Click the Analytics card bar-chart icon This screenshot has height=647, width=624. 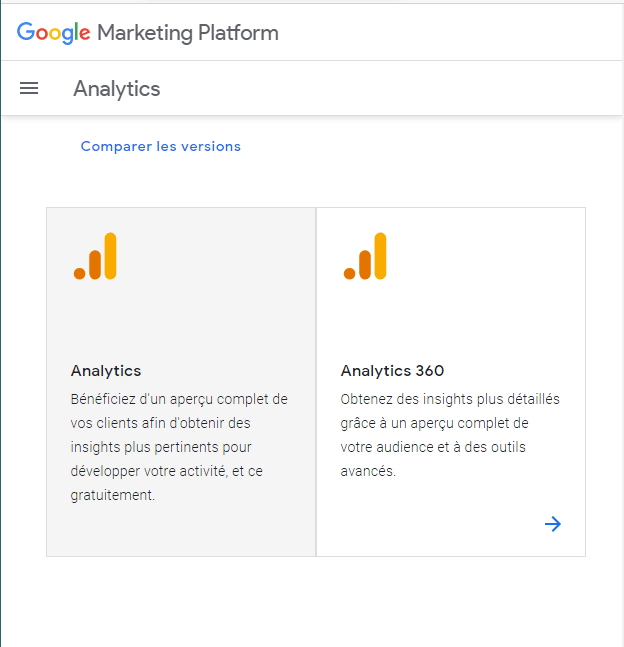(95, 256)
